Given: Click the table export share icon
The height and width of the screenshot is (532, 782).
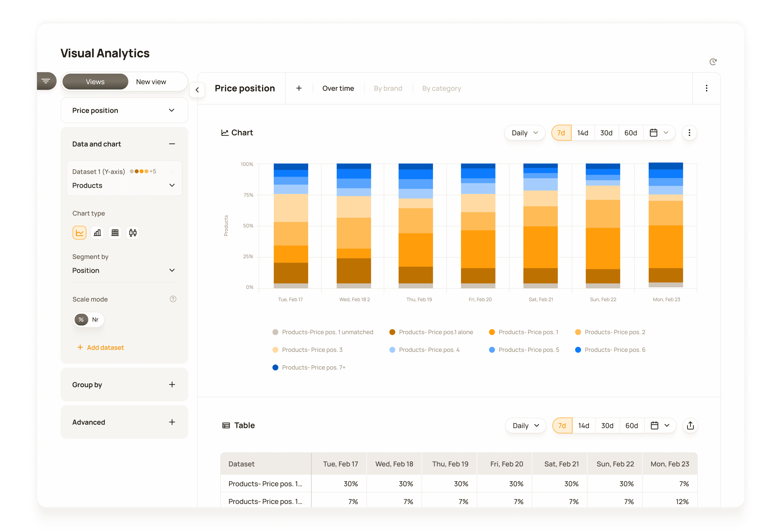Looking at the screenshot, I should coord(690,426).
